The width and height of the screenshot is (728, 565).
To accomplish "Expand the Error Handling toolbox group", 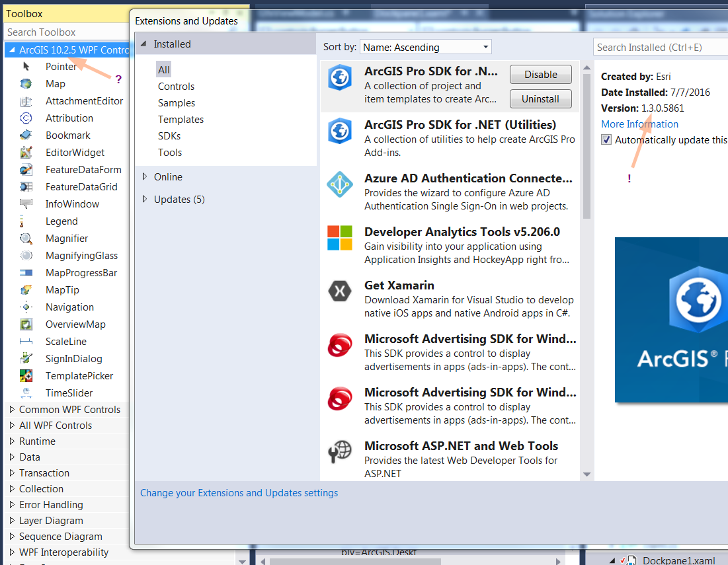I will point(12,504).
